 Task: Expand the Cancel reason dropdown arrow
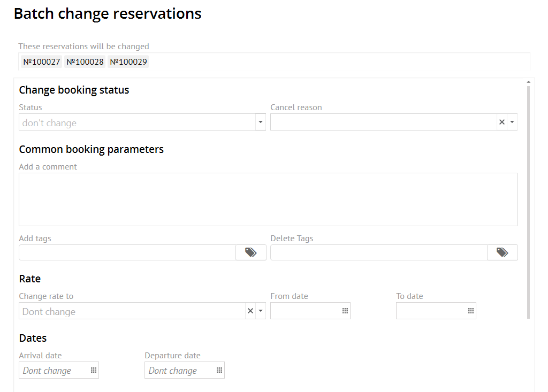pos(512,122)
